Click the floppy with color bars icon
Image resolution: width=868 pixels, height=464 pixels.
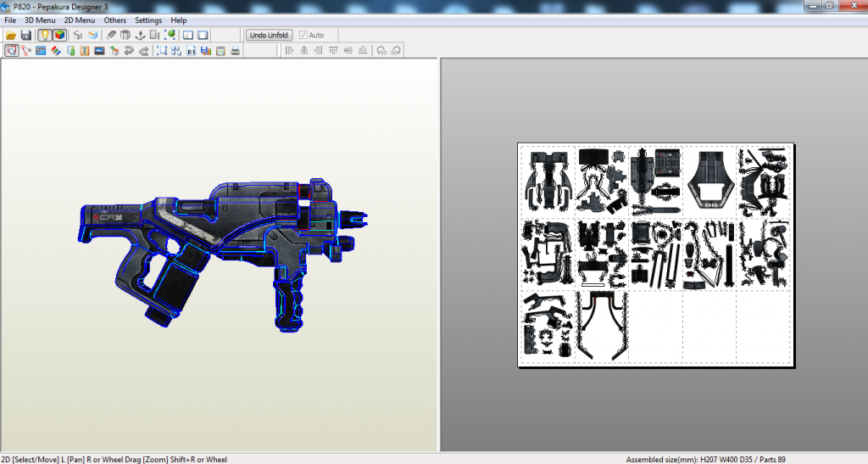[206, 50]
